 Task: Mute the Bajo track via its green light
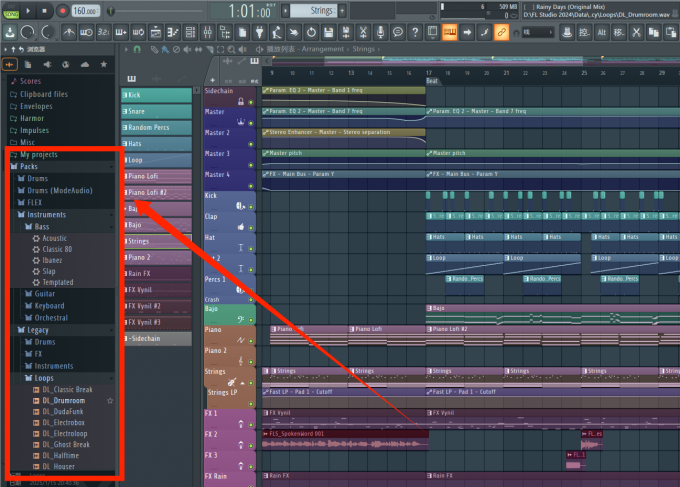(251, 320)
